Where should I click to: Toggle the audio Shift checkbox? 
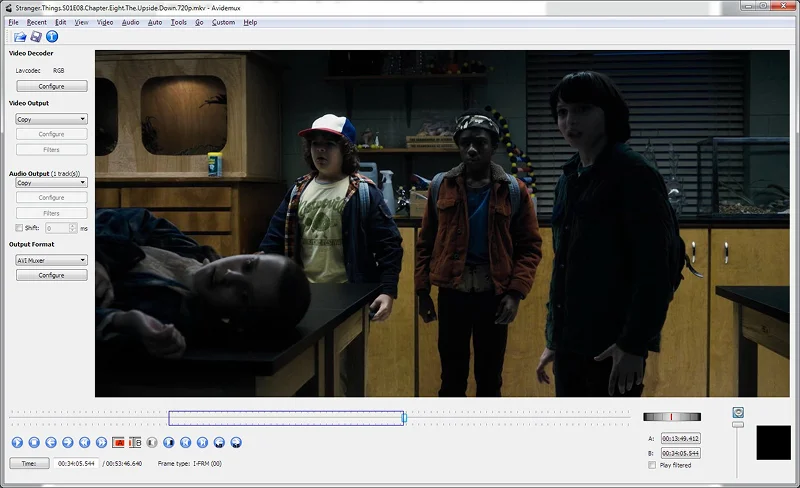19,228
